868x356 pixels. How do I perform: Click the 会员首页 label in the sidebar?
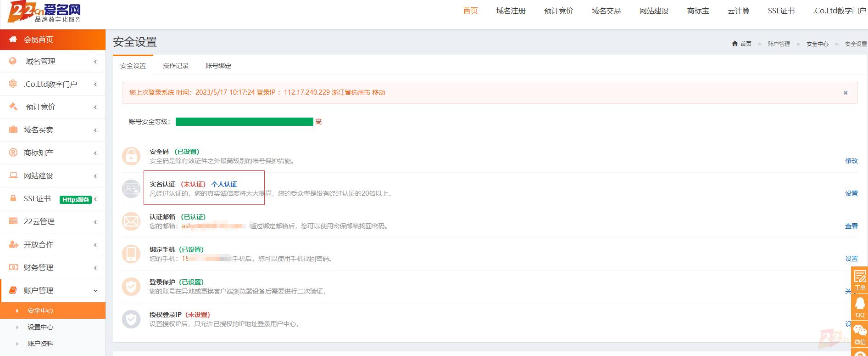39,40
